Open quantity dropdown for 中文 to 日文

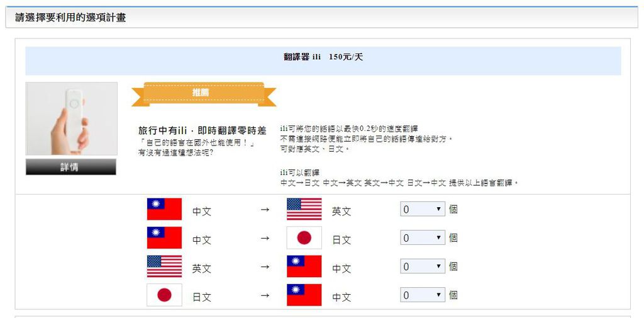click(423, 238)
